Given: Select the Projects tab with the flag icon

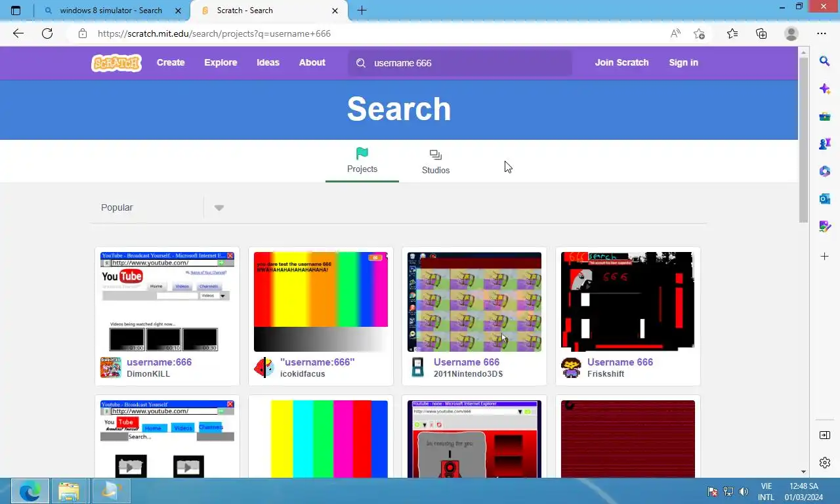Looking at the screenshot, I should point(362,161).
